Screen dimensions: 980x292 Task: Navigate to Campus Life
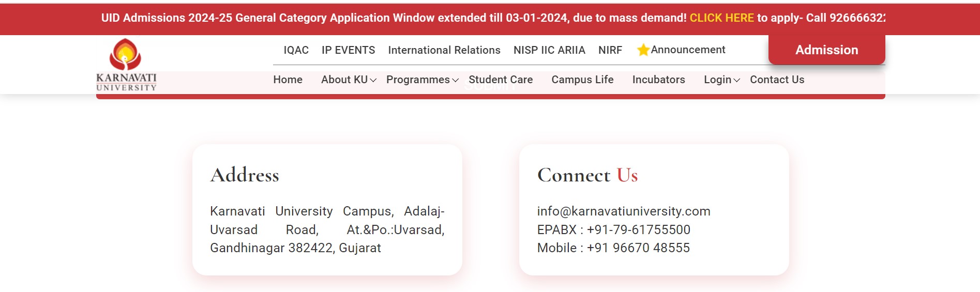[582, 80]
